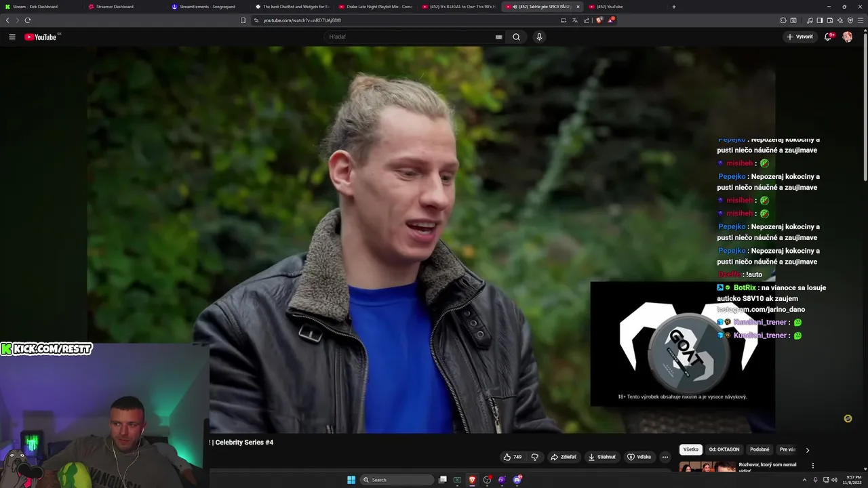Toggle the browser sidebar panel
Screen dimensions: 868x488
819,20
